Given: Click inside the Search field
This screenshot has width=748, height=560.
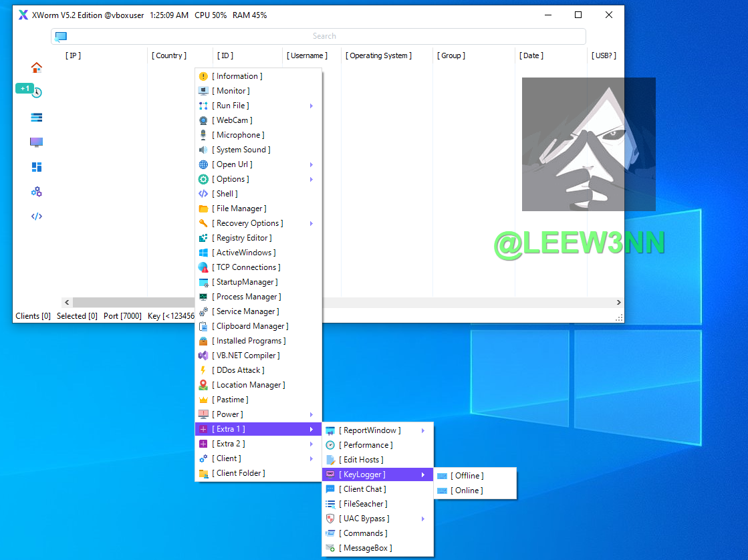Looking at the screenshot, I should (324, 36).
